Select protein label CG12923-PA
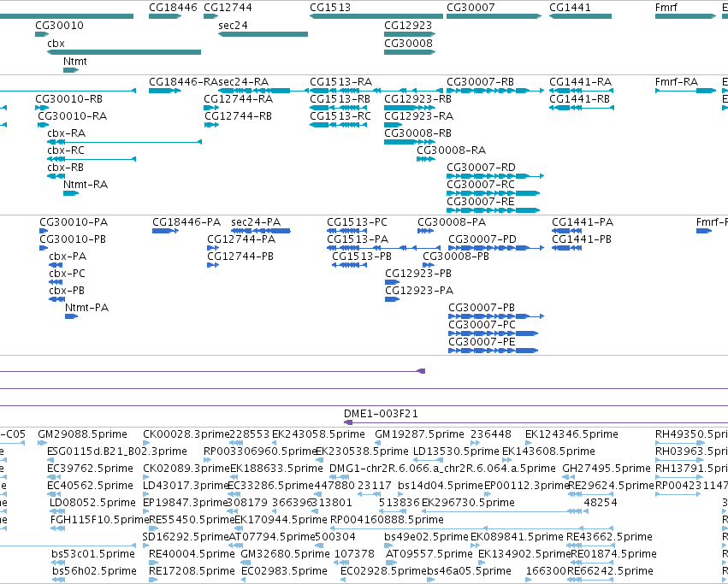This screenshot has width=728, height=584. pyautogui.click(x=419, y=292)
